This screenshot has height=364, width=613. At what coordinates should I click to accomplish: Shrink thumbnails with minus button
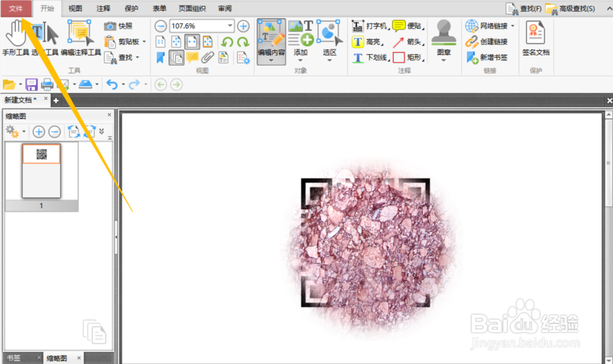click(55, 132)
